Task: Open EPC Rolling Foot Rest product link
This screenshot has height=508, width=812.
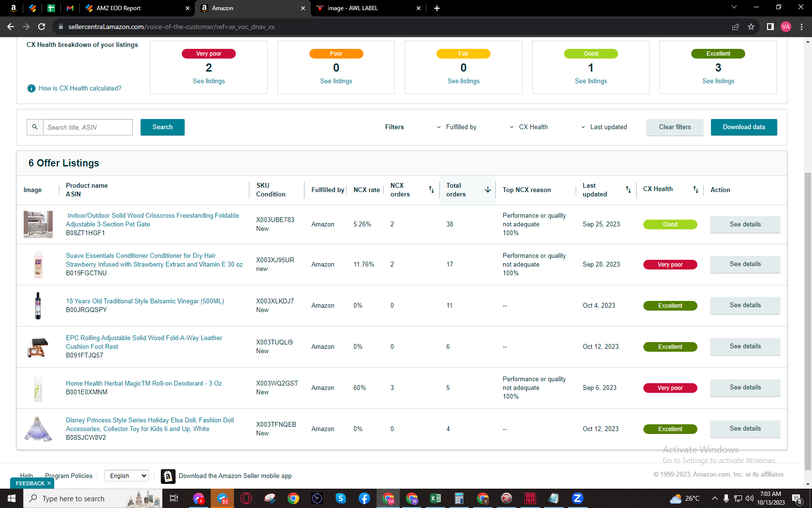Action: [x=144, y=342]
